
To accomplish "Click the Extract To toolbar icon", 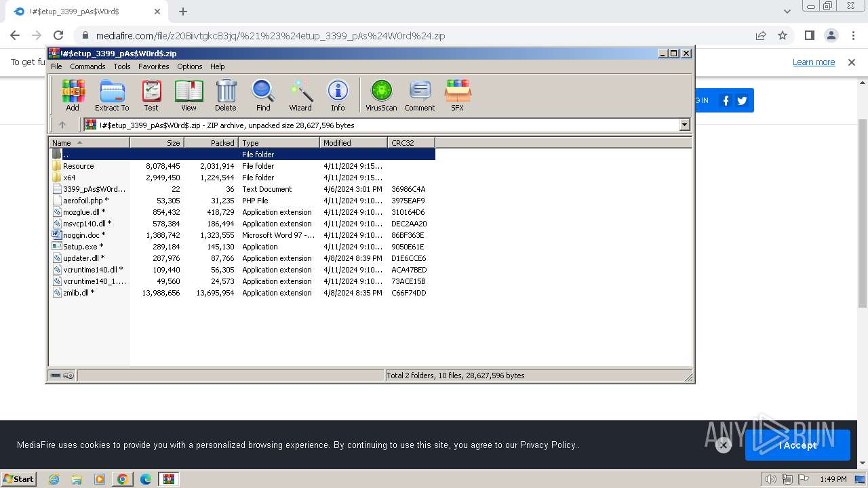I will tap(112, 96).
